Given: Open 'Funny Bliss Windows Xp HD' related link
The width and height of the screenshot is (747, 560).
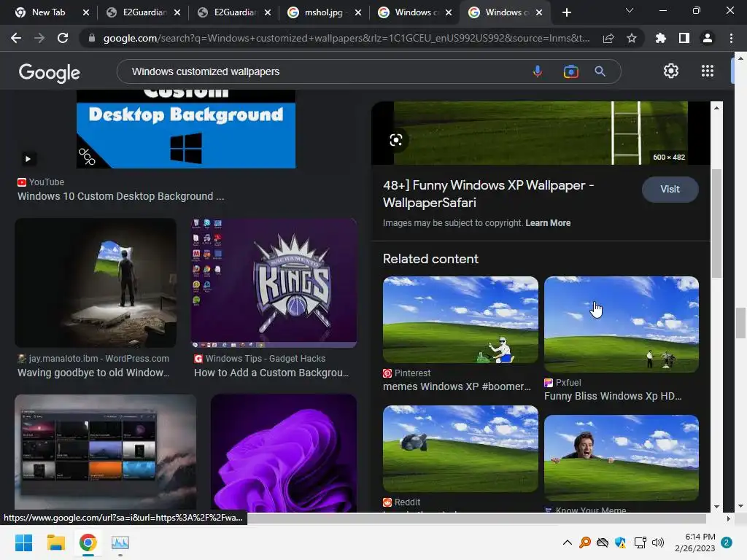Looking at the screenshot, I should pos(613,396).
